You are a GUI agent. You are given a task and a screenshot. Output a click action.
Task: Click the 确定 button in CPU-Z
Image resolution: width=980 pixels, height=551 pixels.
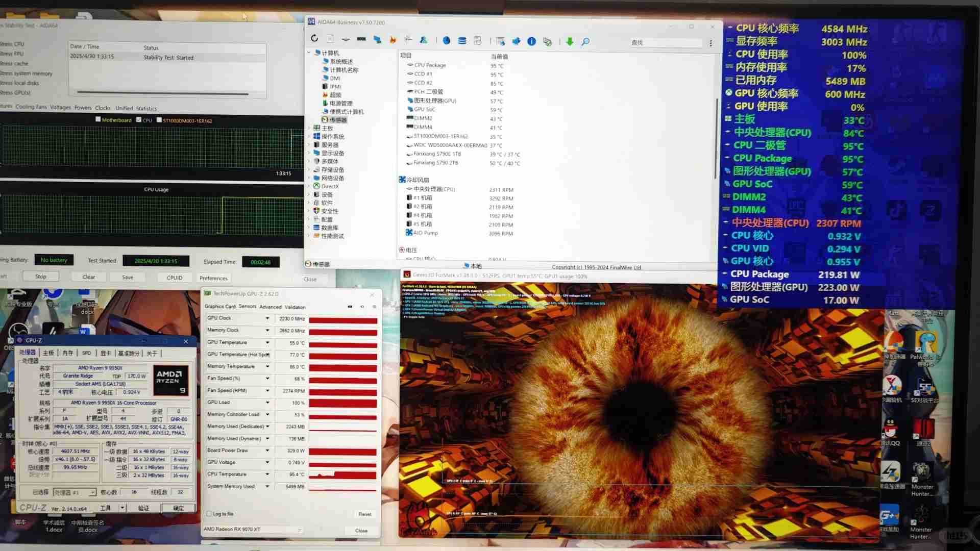[x=178, y=508]
